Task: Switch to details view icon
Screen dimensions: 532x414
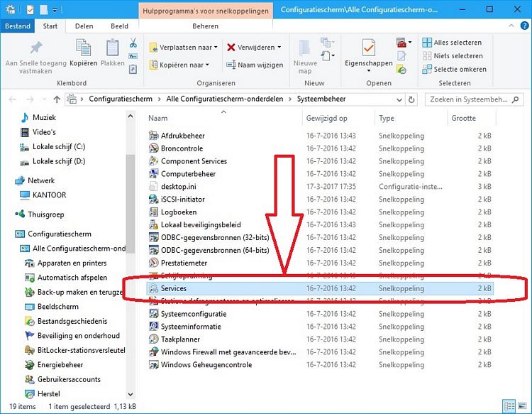Action: (x=509, y=406)
